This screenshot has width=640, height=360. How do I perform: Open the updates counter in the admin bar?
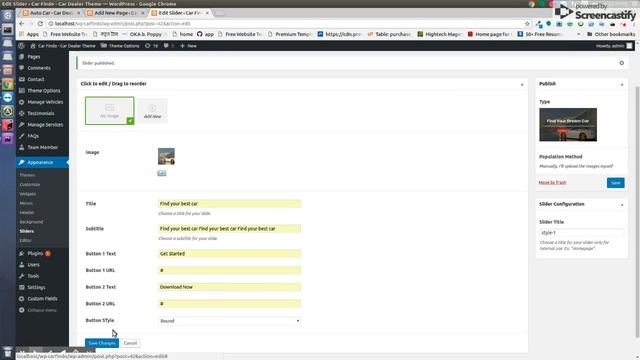pos(151,46)
